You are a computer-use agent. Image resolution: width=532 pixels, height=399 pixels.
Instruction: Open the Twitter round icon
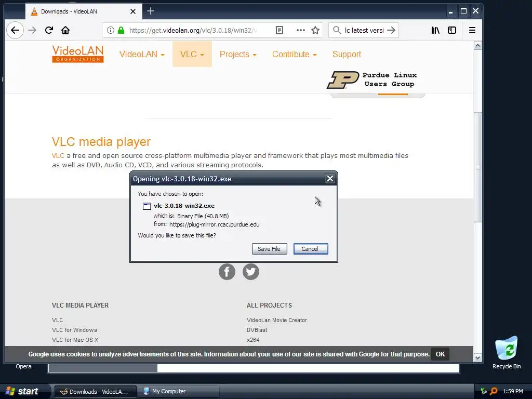point(251,272)
